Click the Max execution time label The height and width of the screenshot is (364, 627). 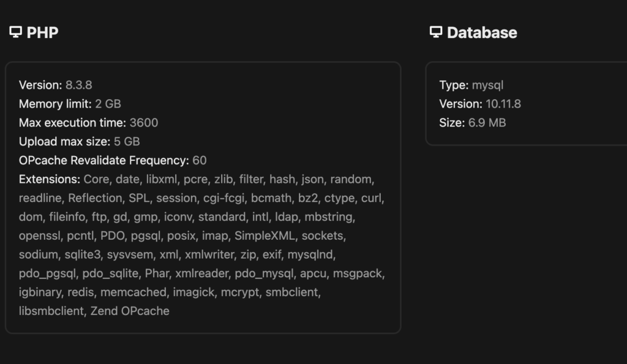pyautogui.click(x=72, y=123)
